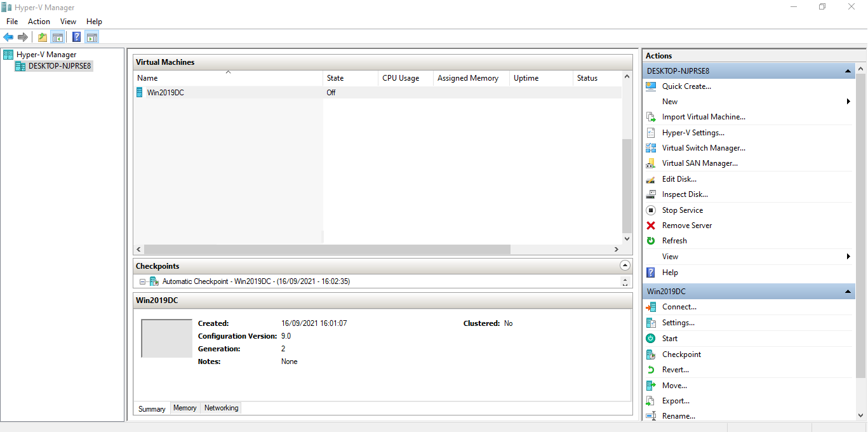The image size is (868, 432).
Task: Click Checkpoint icon in Actions
Action: coord(651,354)
